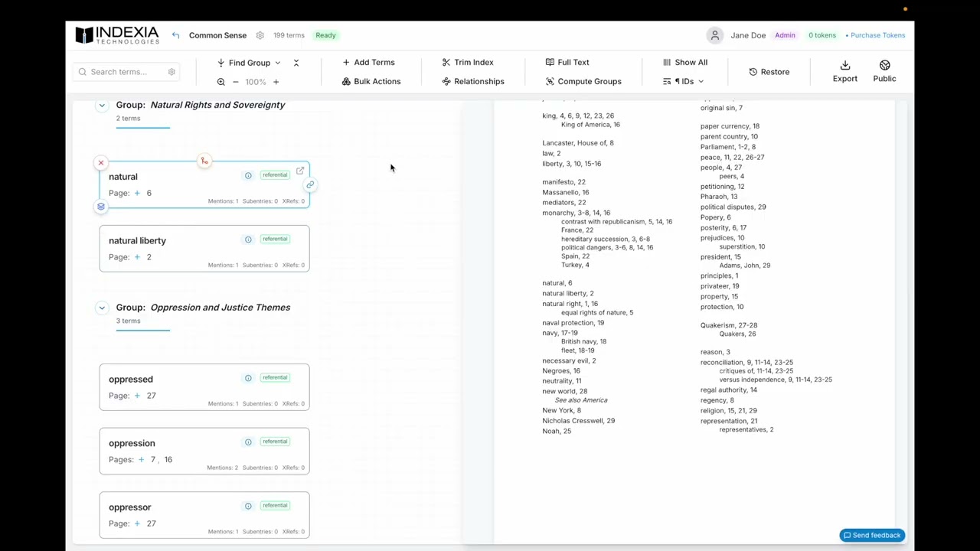Show info for the natural term
The width and height of the screenshot is (980, 551).
(x=248, y=176)
